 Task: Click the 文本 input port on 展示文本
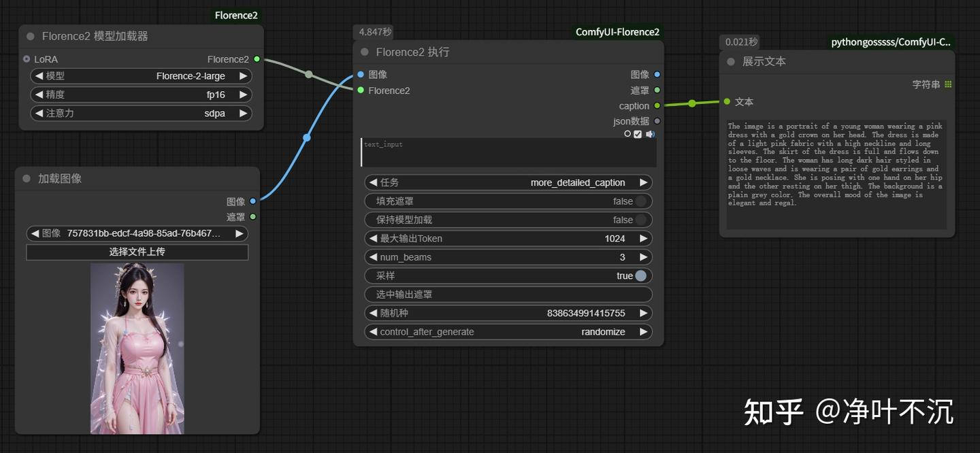(x=727, y=101)
